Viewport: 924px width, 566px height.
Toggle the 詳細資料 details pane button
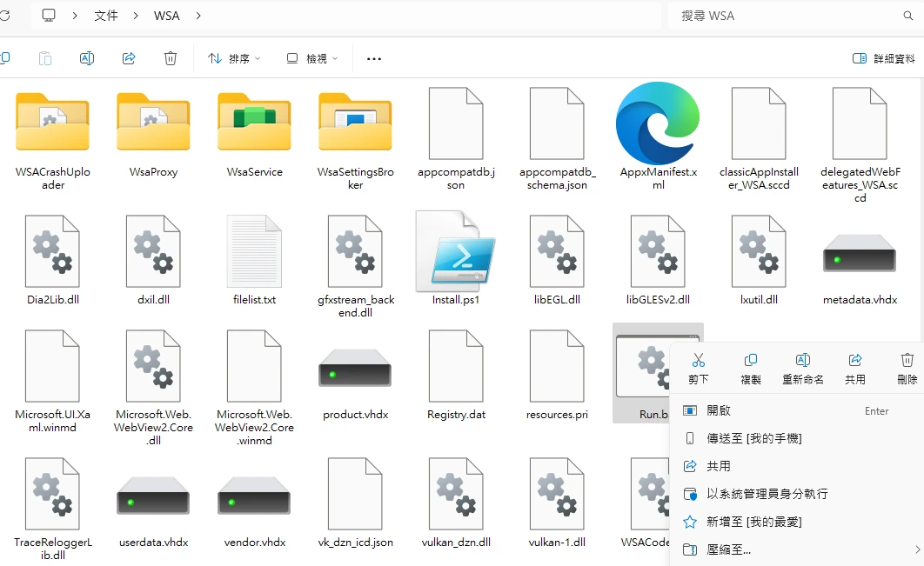click(884, 58)
